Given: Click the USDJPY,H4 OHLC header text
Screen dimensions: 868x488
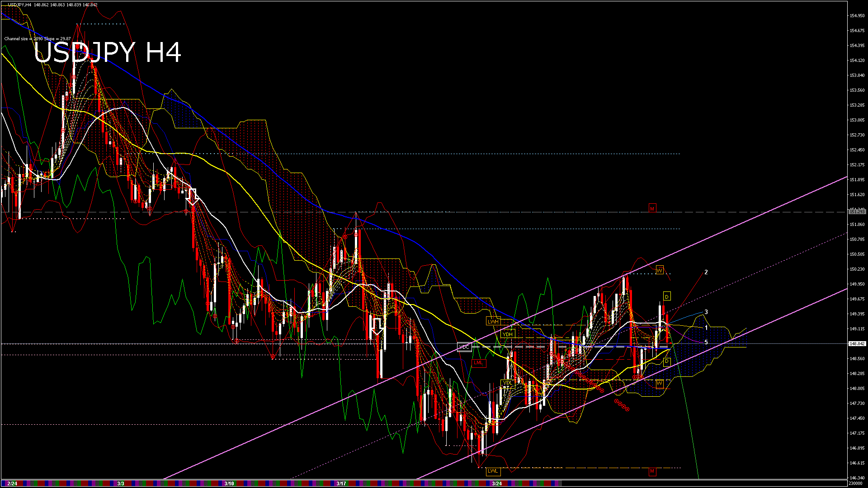Looking at the screenshot, I should 52,5.
